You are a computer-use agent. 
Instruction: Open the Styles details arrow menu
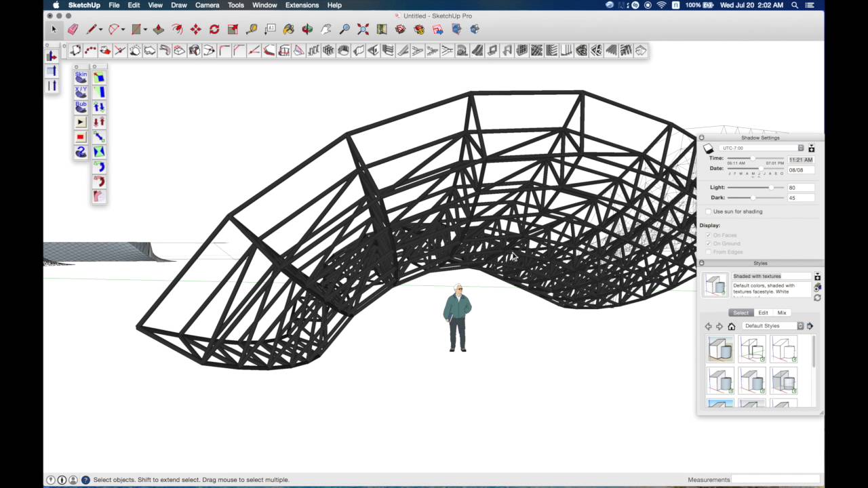point(810,326)
